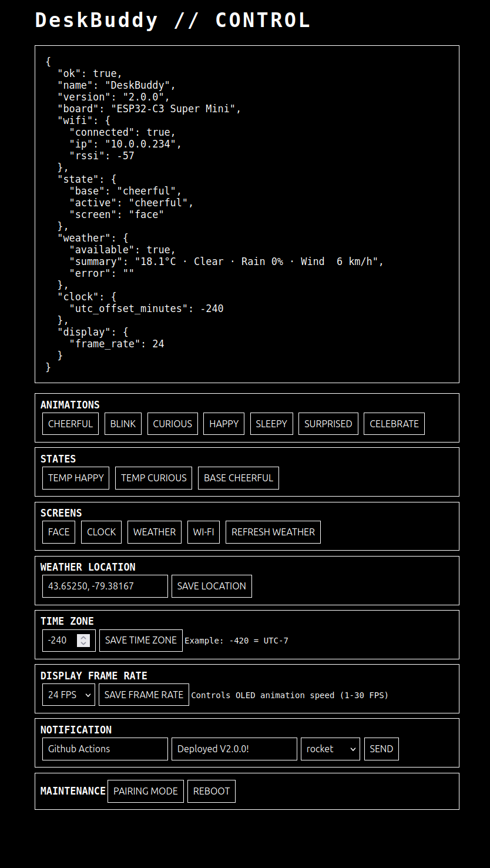Screen dimensions: 490x868
Task: Save the time zone setting
Action: click(141, 640)
